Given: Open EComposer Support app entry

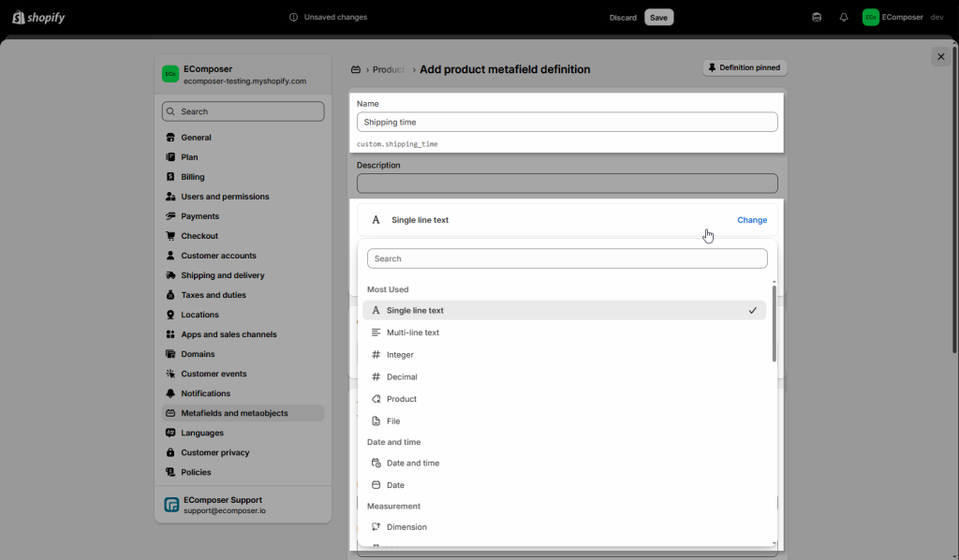Looking at the screenshot, I should pos(243,505).
